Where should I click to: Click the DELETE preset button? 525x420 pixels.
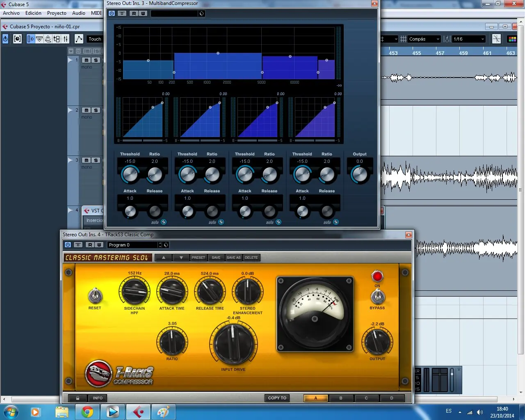(x=251, y=258)
